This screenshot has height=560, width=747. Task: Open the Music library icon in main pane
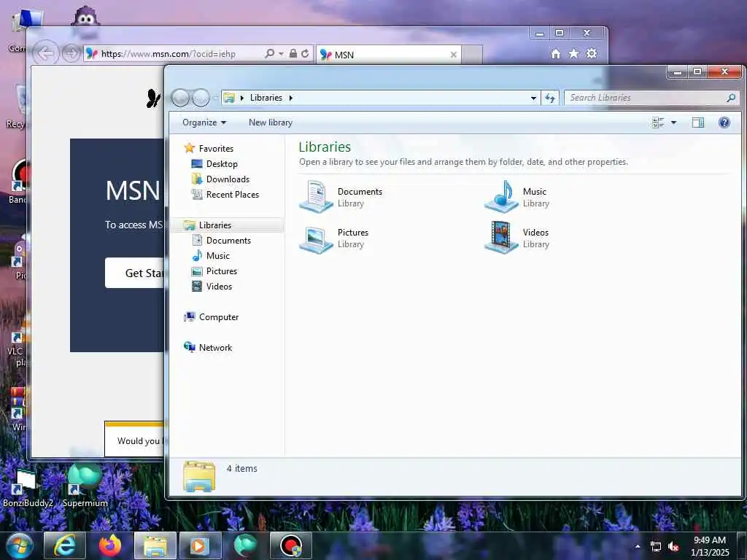coord(501,196)
